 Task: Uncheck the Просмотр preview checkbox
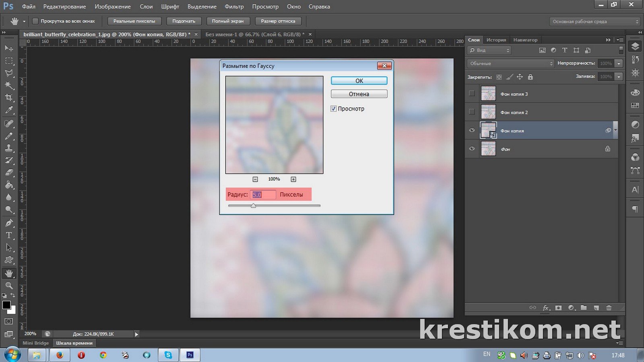(334, 109)
